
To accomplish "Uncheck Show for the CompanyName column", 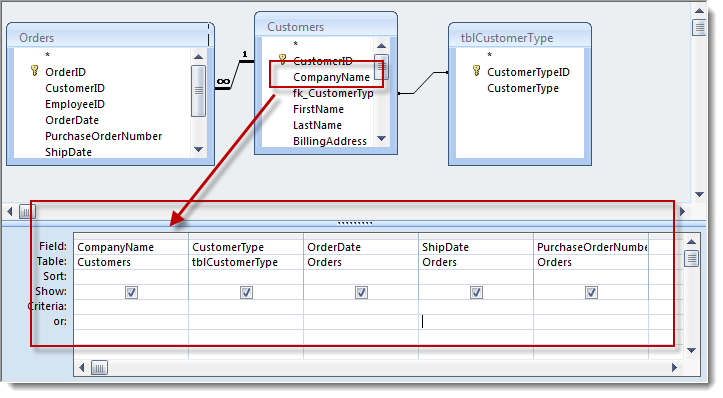I will pos(131,292).
